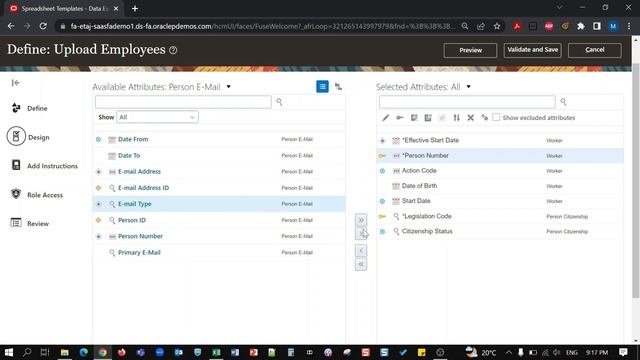
Task: Focus the selected attributes search field
Action: click(467, 102)
